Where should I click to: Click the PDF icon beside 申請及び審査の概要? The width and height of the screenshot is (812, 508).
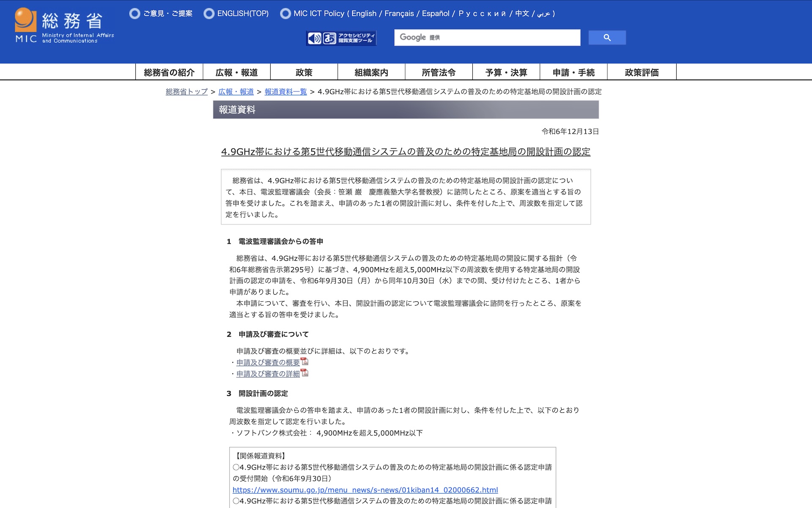[x=304, y=362]
